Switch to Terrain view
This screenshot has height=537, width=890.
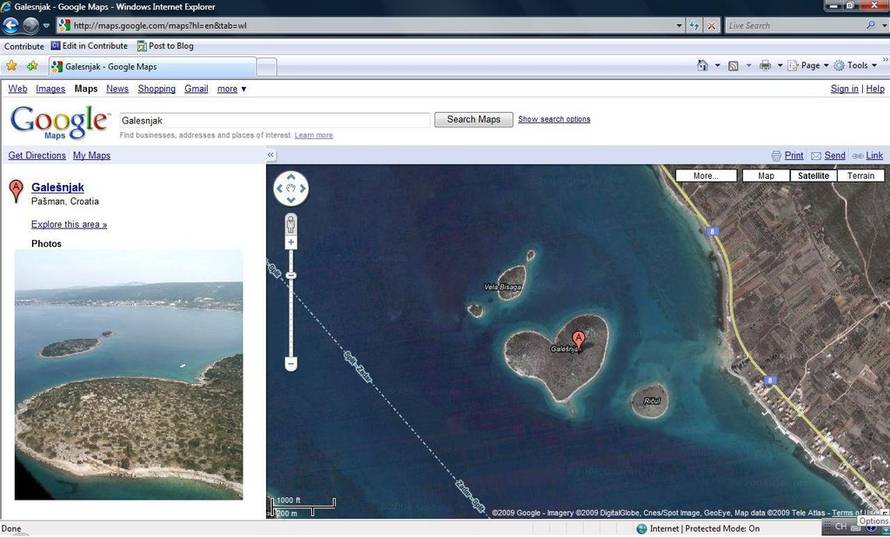pos(861,176)
